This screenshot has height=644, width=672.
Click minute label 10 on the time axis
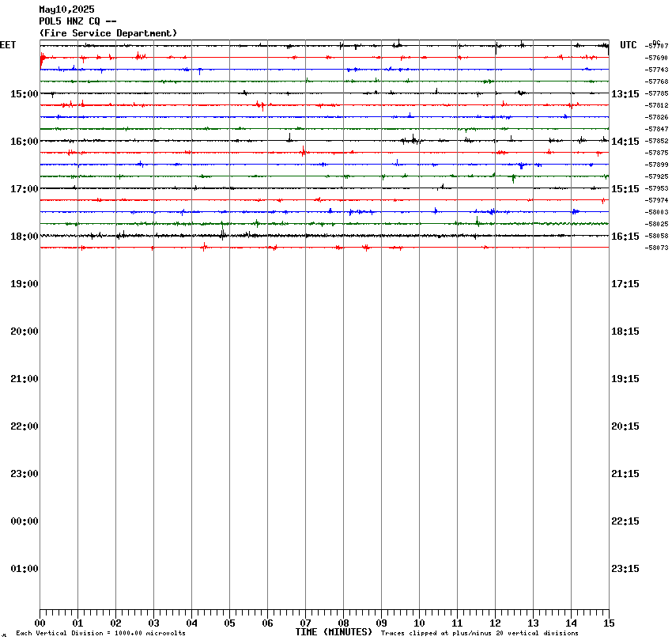[419, 623]
